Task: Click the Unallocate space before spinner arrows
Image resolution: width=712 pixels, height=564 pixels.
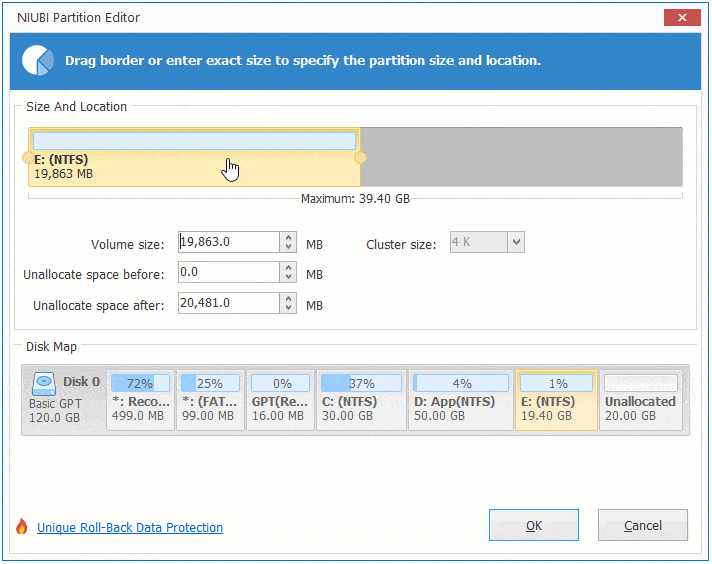Action: pos(289,273)
